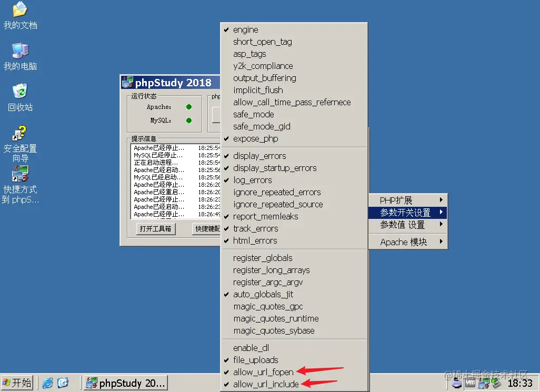Select log row MySQL已经停止...
The height and width of the screenshot is (392, 540).
176,155
